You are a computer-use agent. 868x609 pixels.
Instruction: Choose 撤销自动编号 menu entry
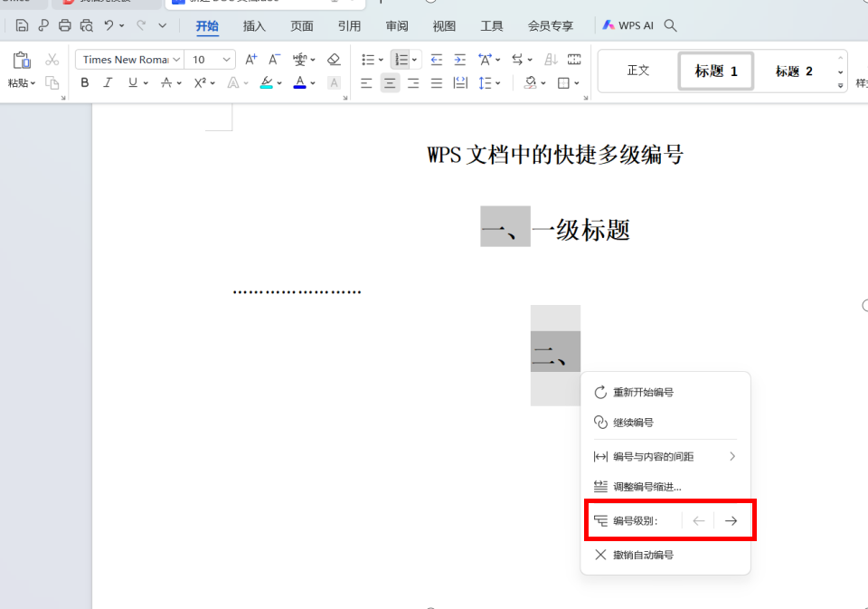[665, 555]
